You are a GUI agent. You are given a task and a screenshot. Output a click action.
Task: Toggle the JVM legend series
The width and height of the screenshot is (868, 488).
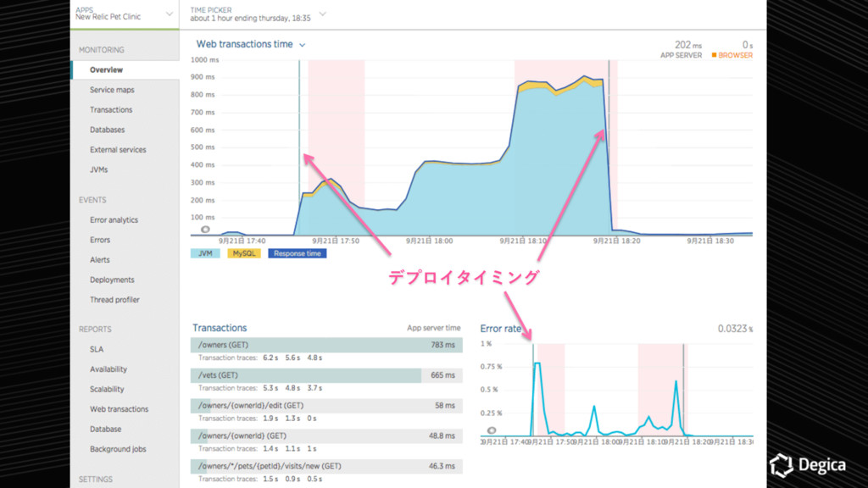(x=205, y=253)
